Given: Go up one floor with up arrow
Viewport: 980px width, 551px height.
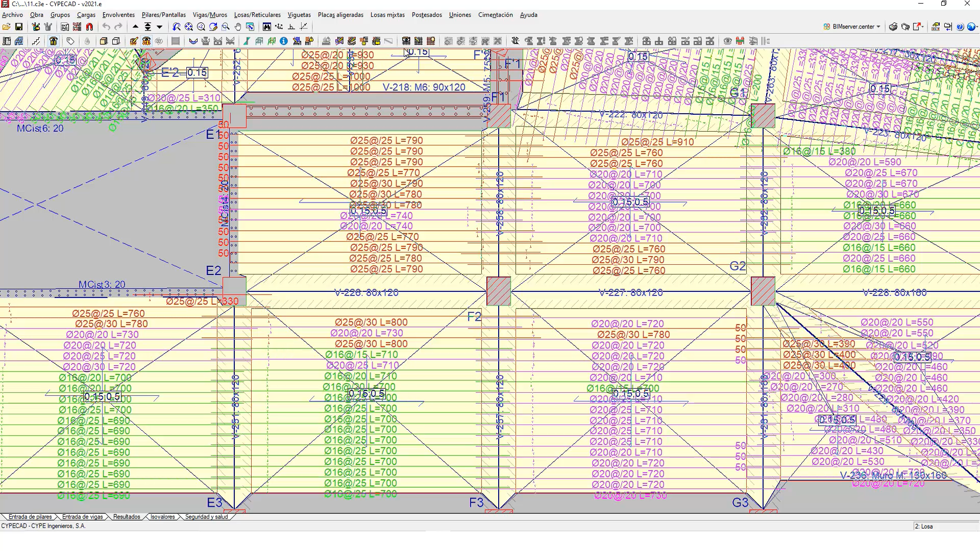Looking at the screenshot, I should point(135,27).
